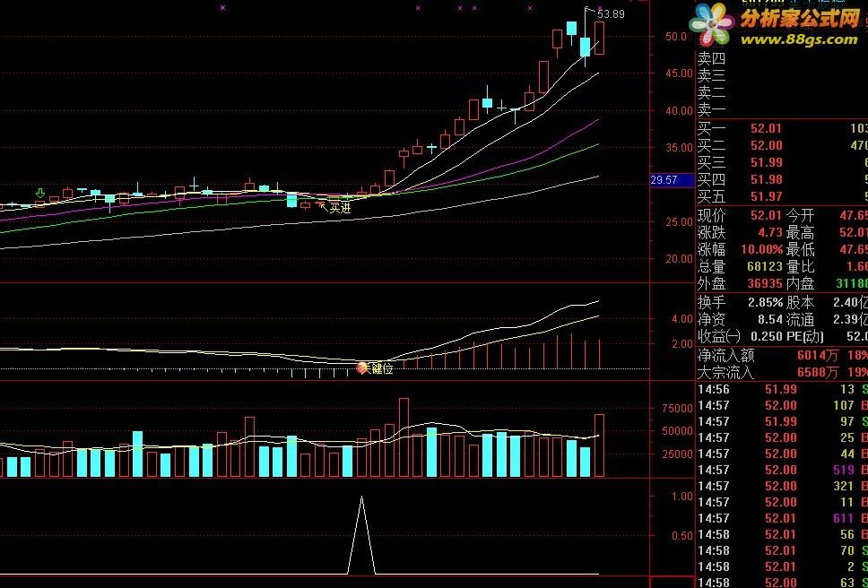Click the 买二 bid price 52.00
The height and width of the screenshot is (588, 868).
pyautogui.click(x=766, y=145)
